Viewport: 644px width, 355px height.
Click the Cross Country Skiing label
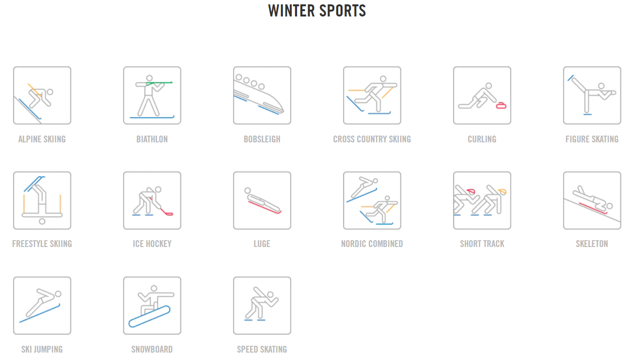372,139
